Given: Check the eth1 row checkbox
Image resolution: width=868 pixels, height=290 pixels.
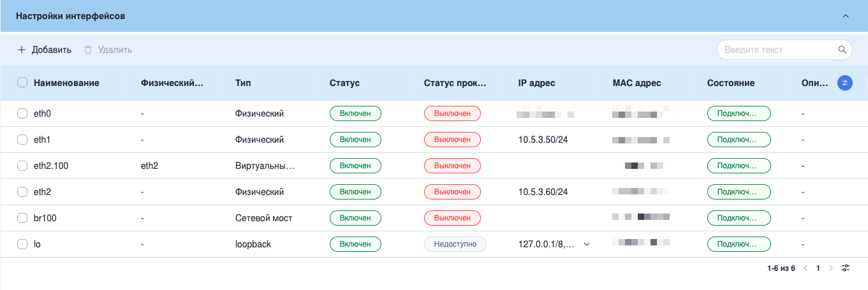Looking at the screenshot, I should coord(22,140).
